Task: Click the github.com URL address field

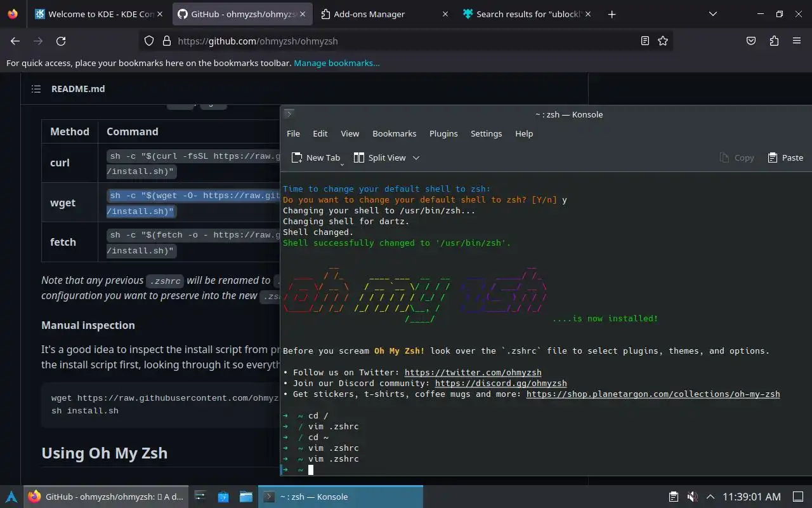Action: pyautogui.click(x=406, y=41)
